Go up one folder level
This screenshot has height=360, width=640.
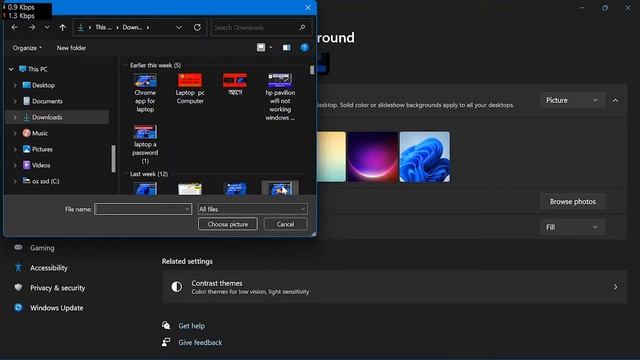coord(62,27)
